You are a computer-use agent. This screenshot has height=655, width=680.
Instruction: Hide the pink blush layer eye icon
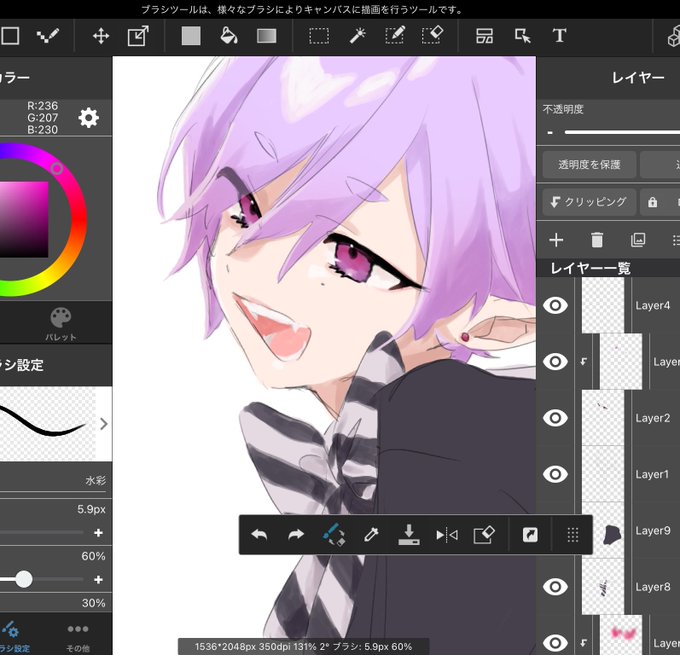[x=555, y=643]
